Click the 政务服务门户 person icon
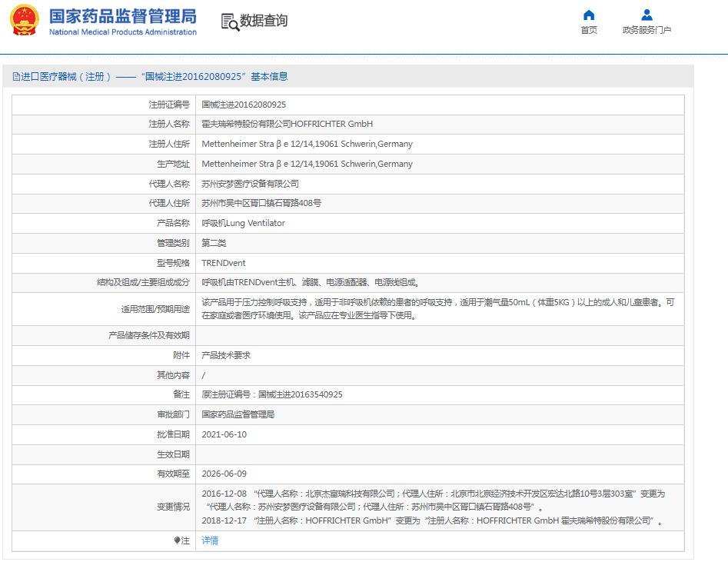 pos(647,15)
